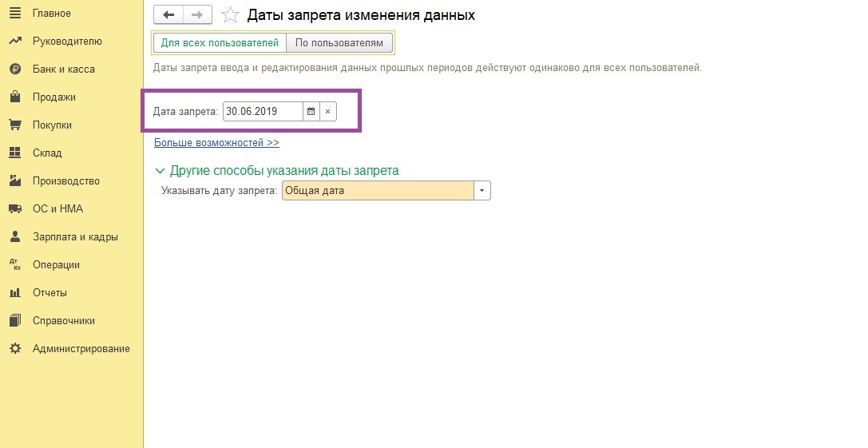
Task: Open the calendar picker for Дата запрета
Action: 311,111
